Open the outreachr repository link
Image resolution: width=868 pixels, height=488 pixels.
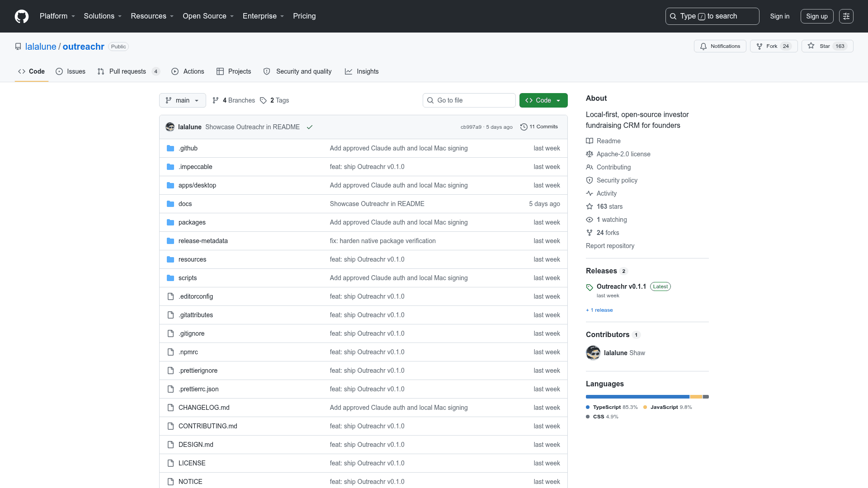coord(84,47)
